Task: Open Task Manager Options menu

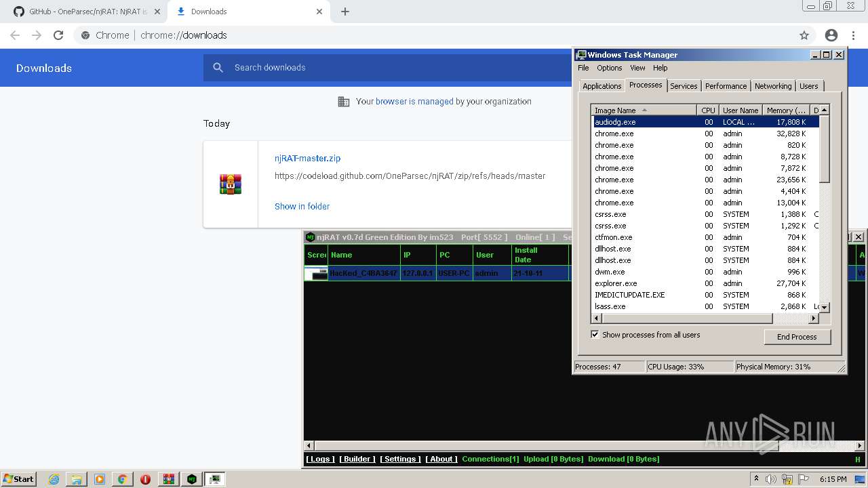Action: click(x=609, y=68)
